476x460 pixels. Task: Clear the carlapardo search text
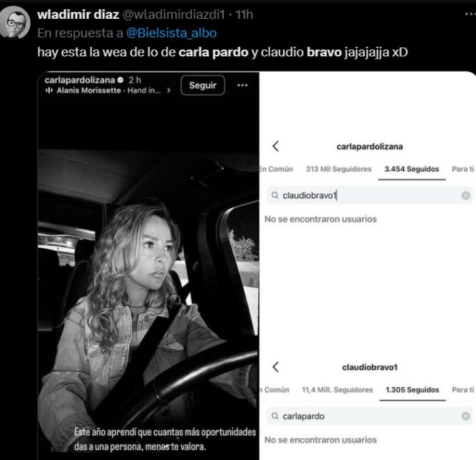(x=466, y=416)
